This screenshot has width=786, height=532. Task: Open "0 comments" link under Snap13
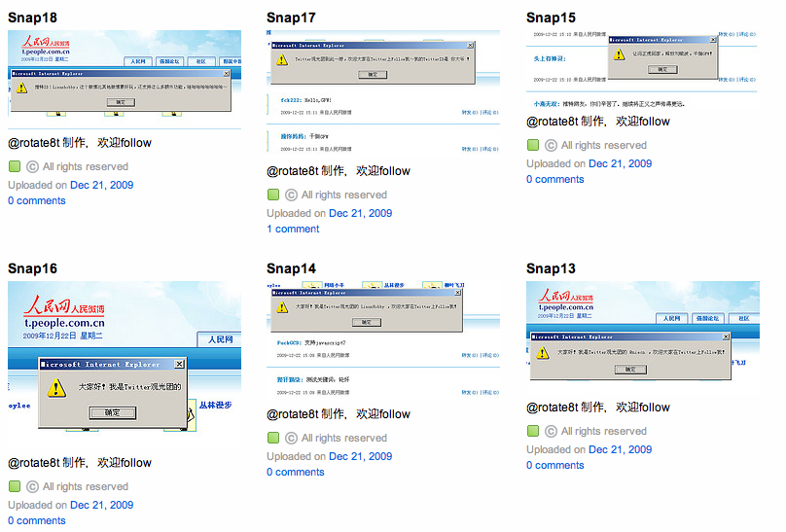coord(555,466)
